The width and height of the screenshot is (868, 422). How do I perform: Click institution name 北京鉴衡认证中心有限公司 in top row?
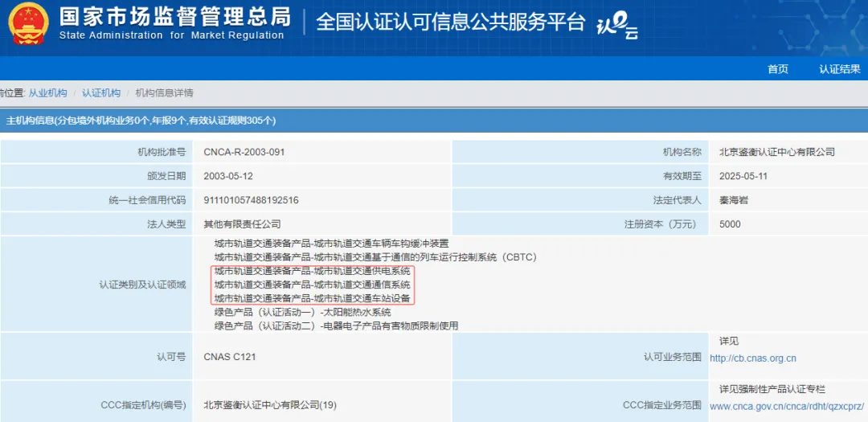point(776,152)
